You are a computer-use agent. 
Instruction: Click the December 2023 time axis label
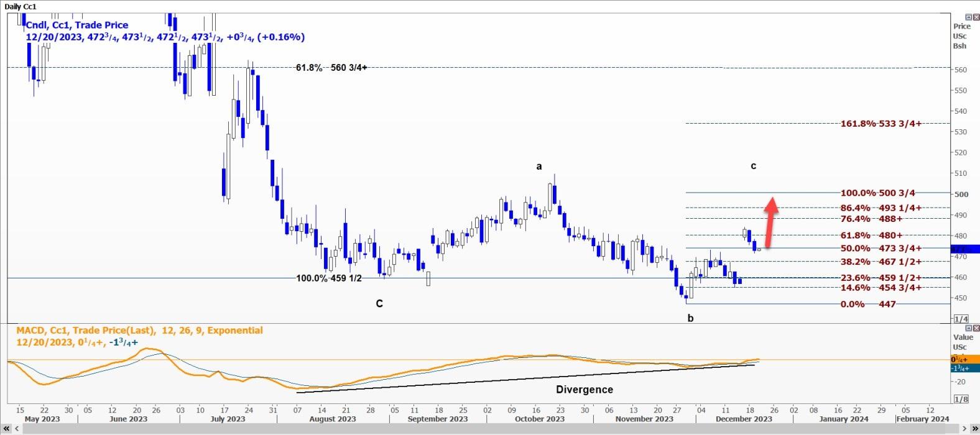[744, 419]
